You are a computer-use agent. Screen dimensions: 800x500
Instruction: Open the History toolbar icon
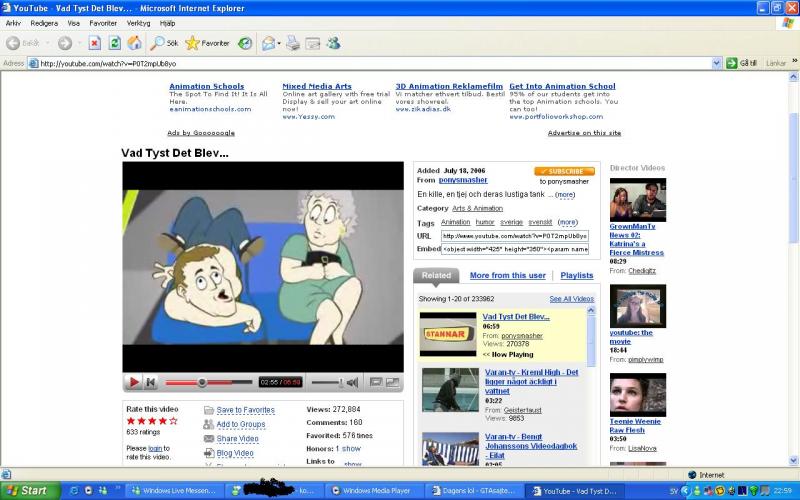pyautogui.click(x=245, y=43)
